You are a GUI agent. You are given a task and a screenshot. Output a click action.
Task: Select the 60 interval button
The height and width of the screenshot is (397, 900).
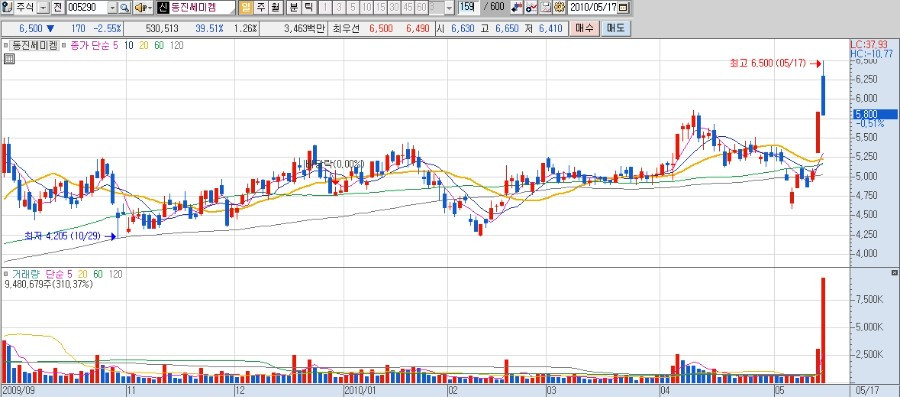point(421,8)
